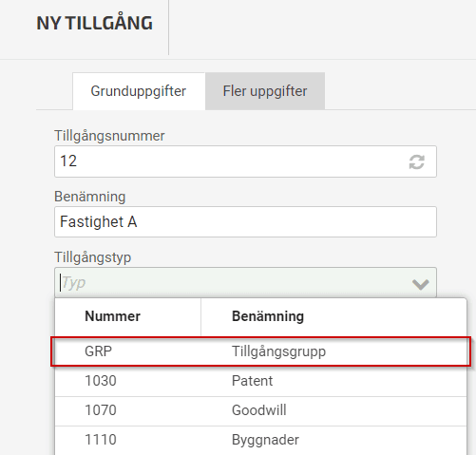Image resolution: width=476 pixels, height=455 pixels.
Task: Click inside the Typ combo box
Action: 245,282
